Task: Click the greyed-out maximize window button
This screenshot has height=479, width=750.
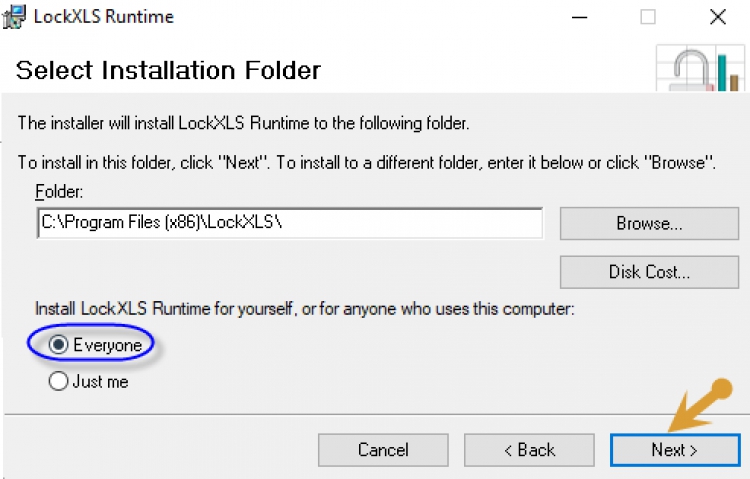Action: [648, 17]
